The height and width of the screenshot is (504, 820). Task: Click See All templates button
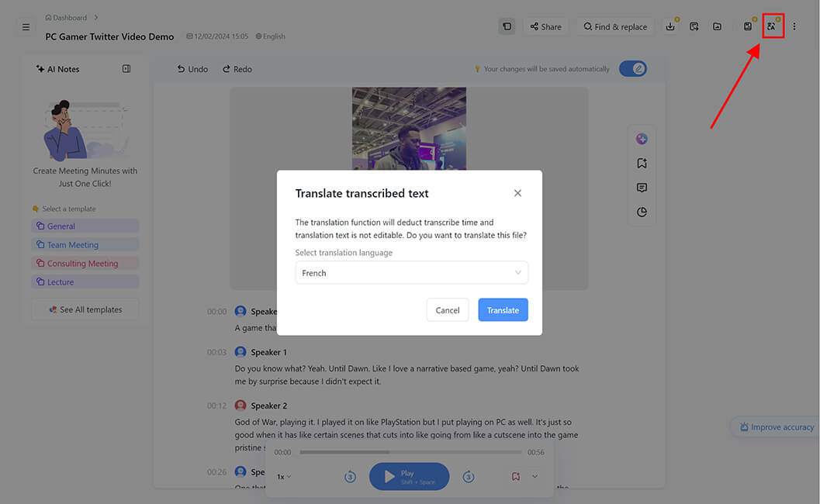click(x=85, y=309)
